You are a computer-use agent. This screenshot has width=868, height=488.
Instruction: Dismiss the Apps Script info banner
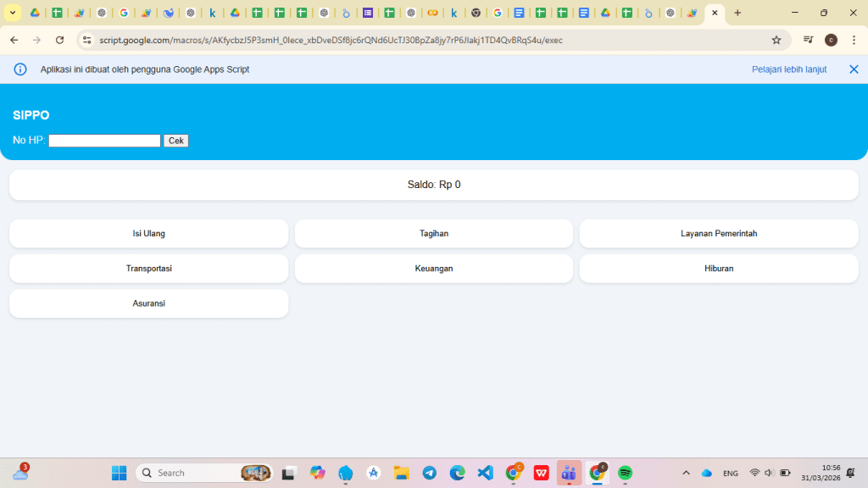click(854, 69)
